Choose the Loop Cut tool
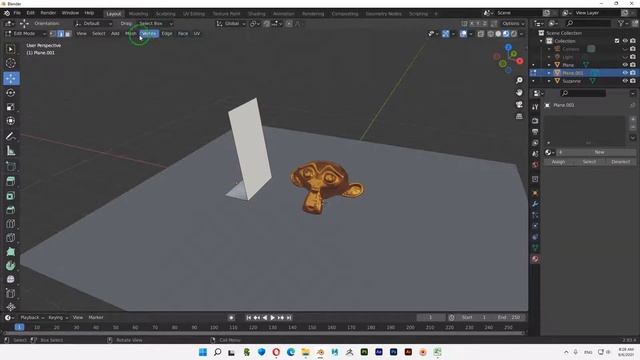The width and height of the screenshot is (640, 360). 11,224
